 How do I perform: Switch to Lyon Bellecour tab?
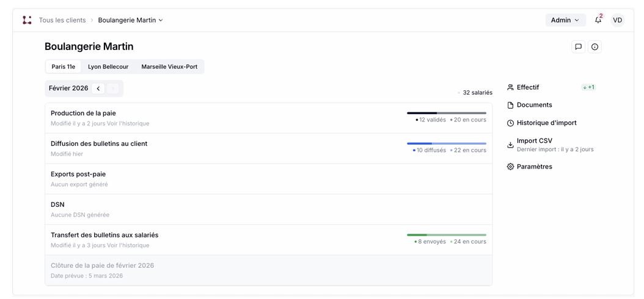tap(108, 67)
